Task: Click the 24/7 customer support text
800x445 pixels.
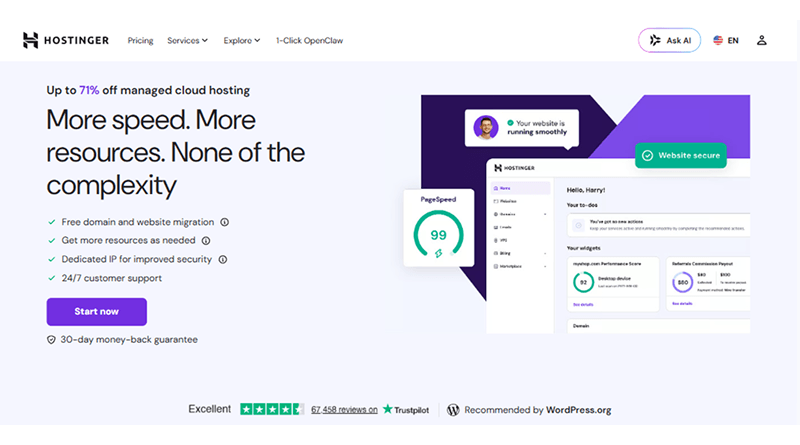Action: point(112,278)
